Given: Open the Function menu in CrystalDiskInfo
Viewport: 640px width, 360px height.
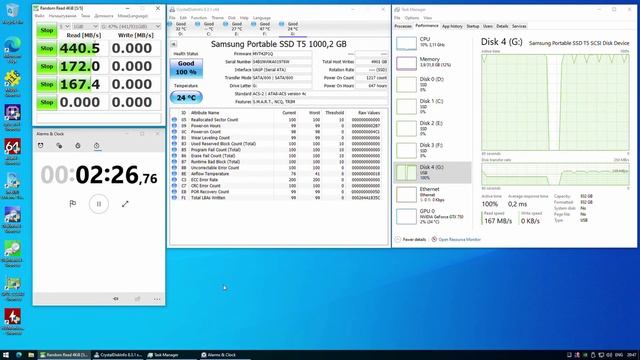Looking at the screenshot, I should tap(199, 18).
